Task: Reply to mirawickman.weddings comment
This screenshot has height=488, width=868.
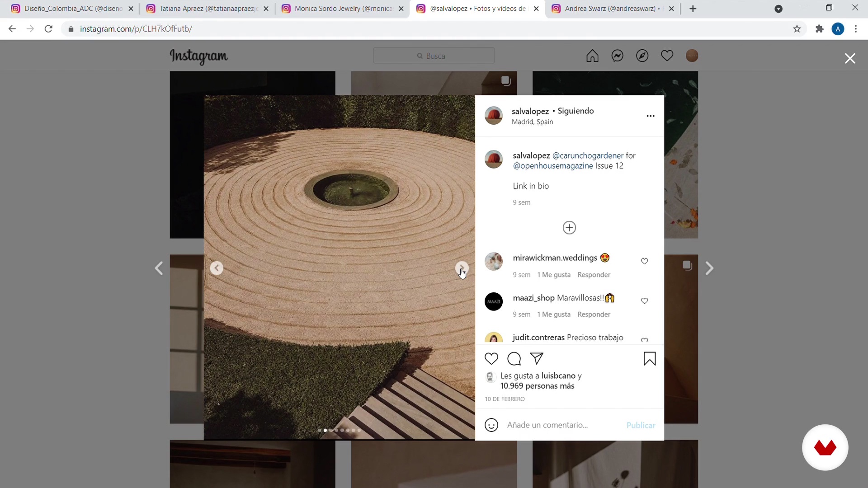Action: pos(594,275)
